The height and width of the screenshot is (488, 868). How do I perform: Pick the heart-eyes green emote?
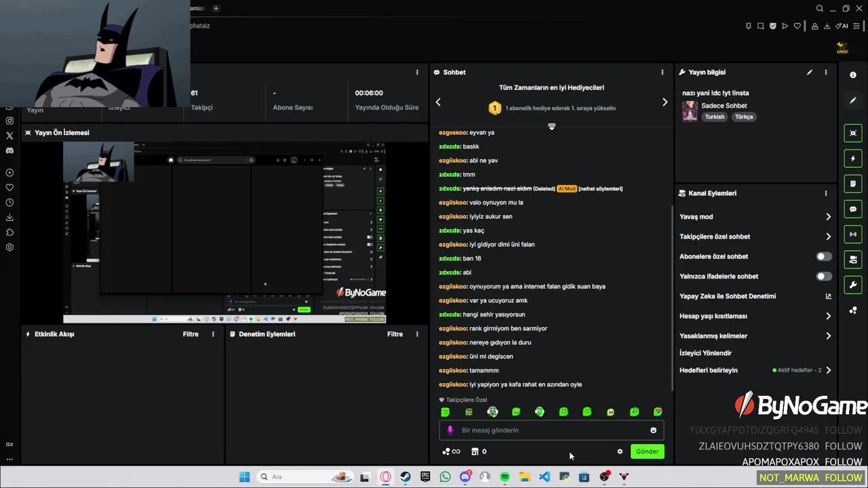[x=658, y=411]
